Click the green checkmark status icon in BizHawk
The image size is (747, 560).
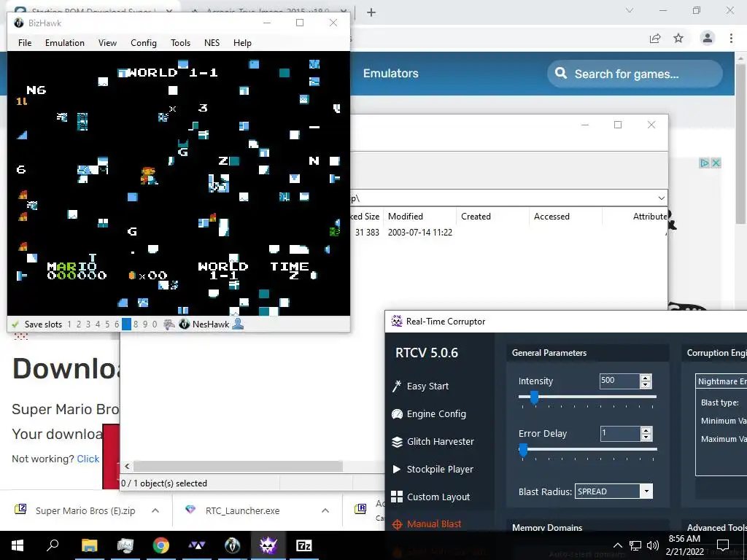click(15, 324)
